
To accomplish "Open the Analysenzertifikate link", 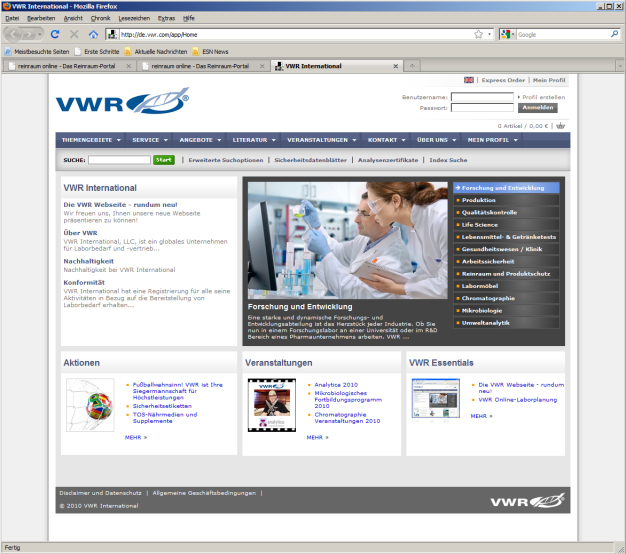I will [388, 160].
